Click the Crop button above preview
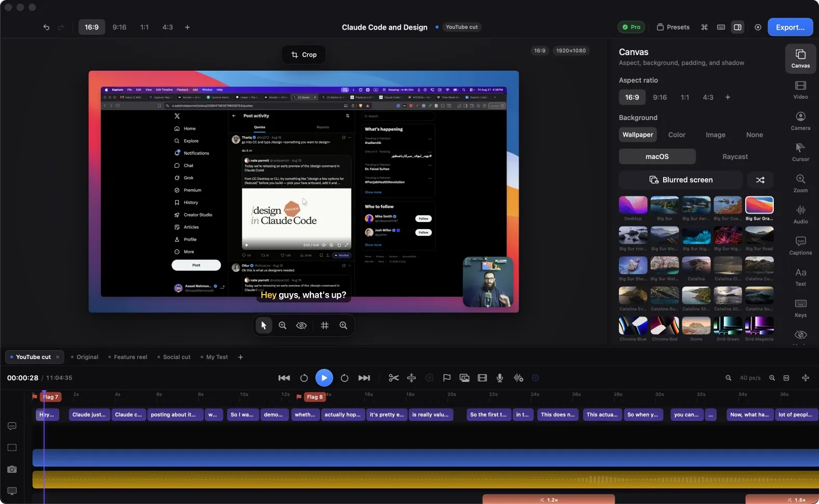 coord(304,55)
